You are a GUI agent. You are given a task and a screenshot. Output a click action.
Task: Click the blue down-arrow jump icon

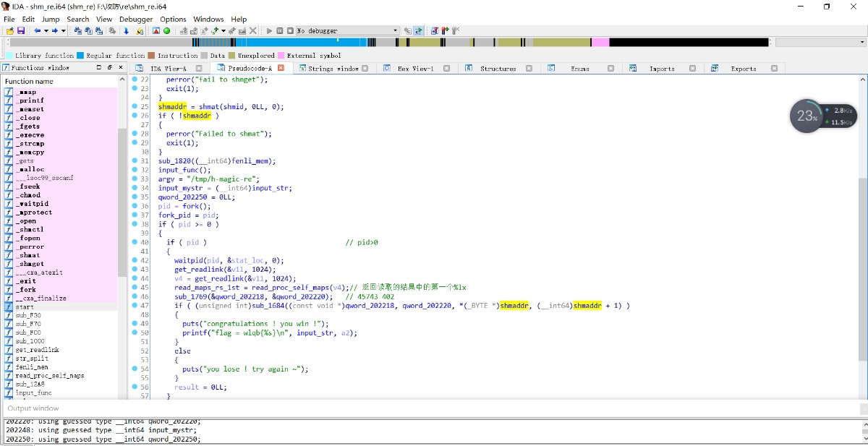(126, 31)
